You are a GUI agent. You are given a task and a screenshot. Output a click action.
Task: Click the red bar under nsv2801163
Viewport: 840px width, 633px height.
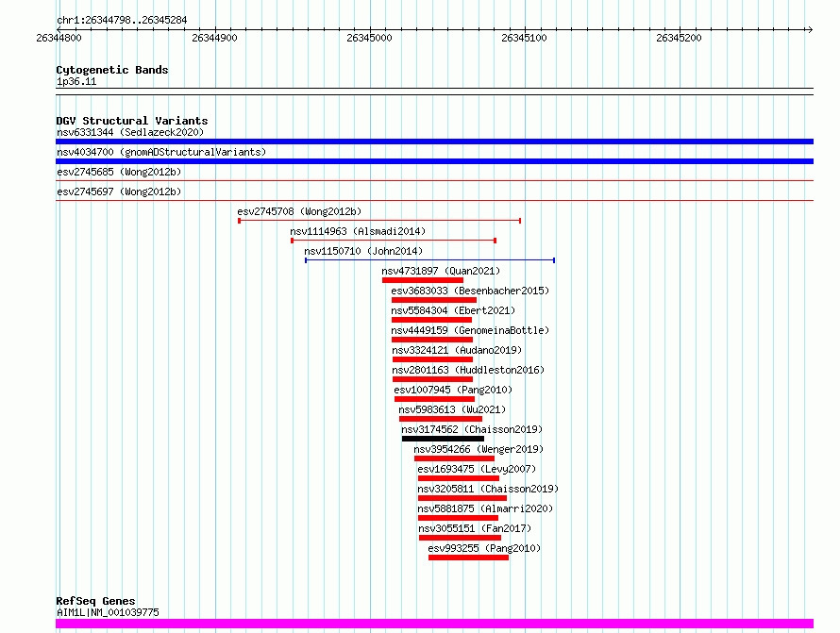[x=433, y=379]
